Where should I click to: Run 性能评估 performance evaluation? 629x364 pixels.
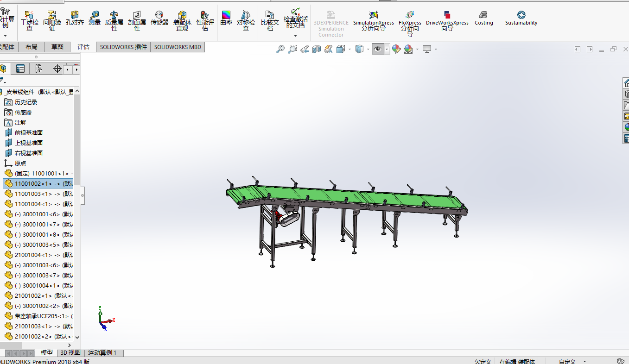pyautogui.click(x=205, y=21)
